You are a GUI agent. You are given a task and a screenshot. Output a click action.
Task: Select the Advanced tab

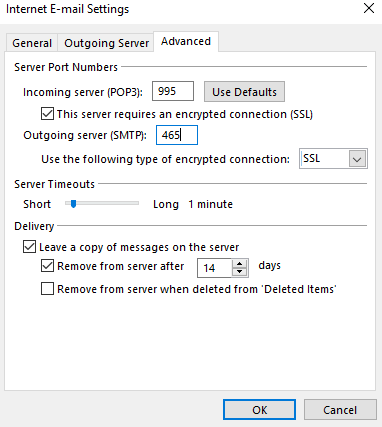[186, 41]
